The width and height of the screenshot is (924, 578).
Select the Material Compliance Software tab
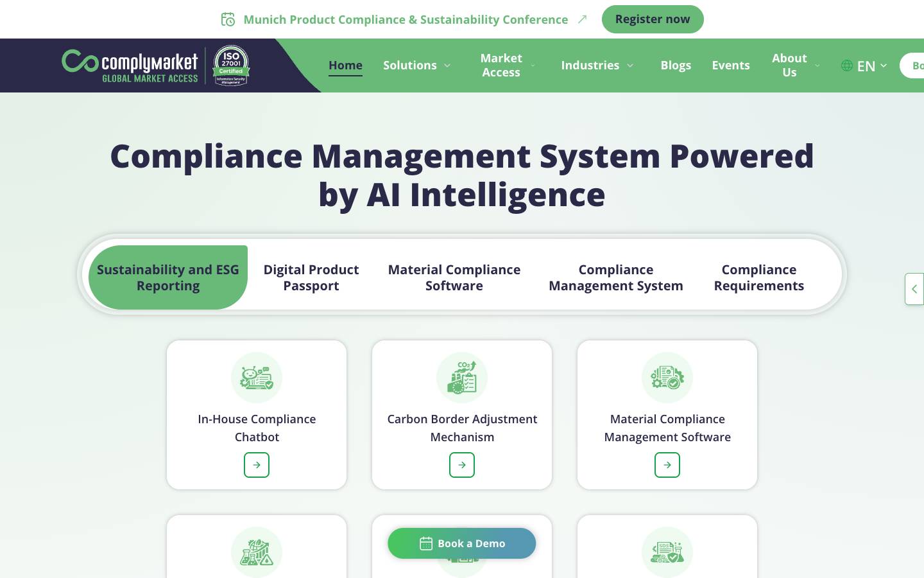tap(454, 277)
